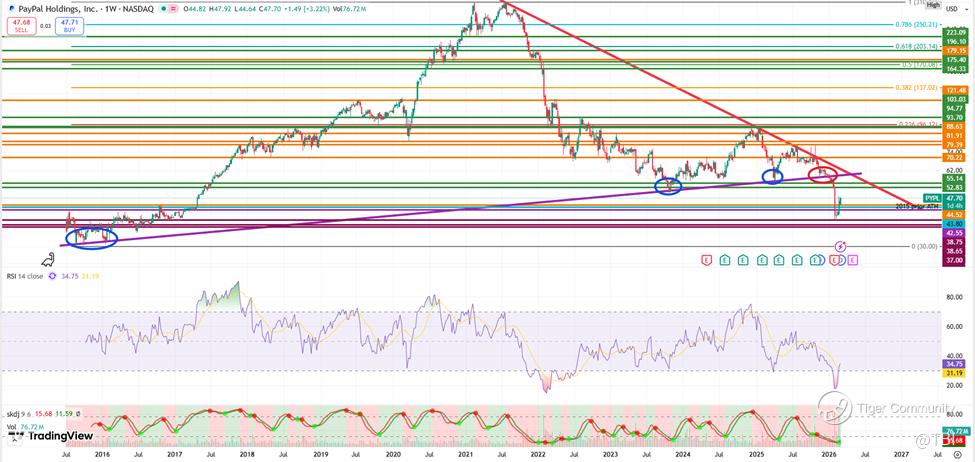Click the 76.72M volume label on axis
975x462 pixels.
[956, 431]
